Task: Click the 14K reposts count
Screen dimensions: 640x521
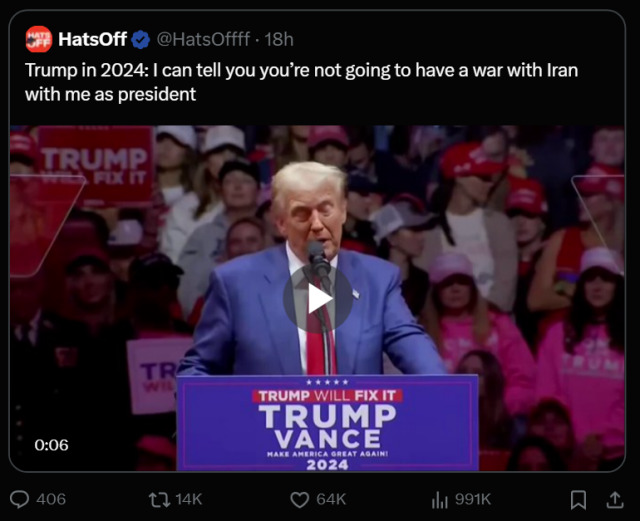Action: tap(189, 499)
